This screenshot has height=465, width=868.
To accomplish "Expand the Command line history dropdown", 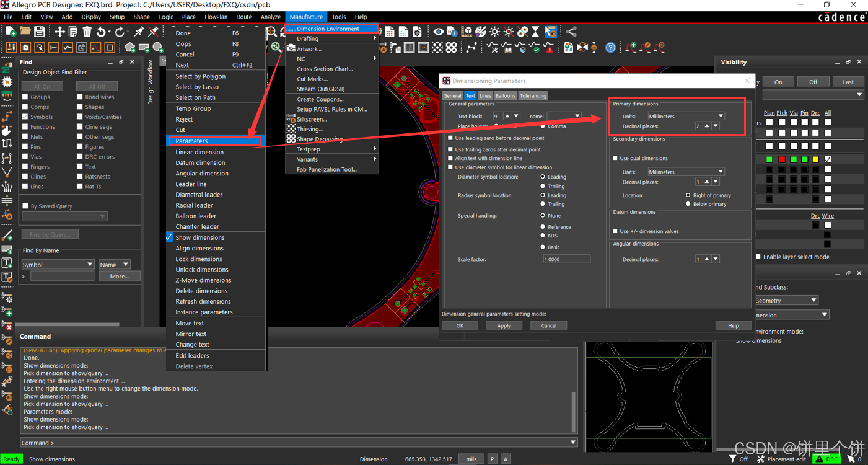I will click(573, 443).
